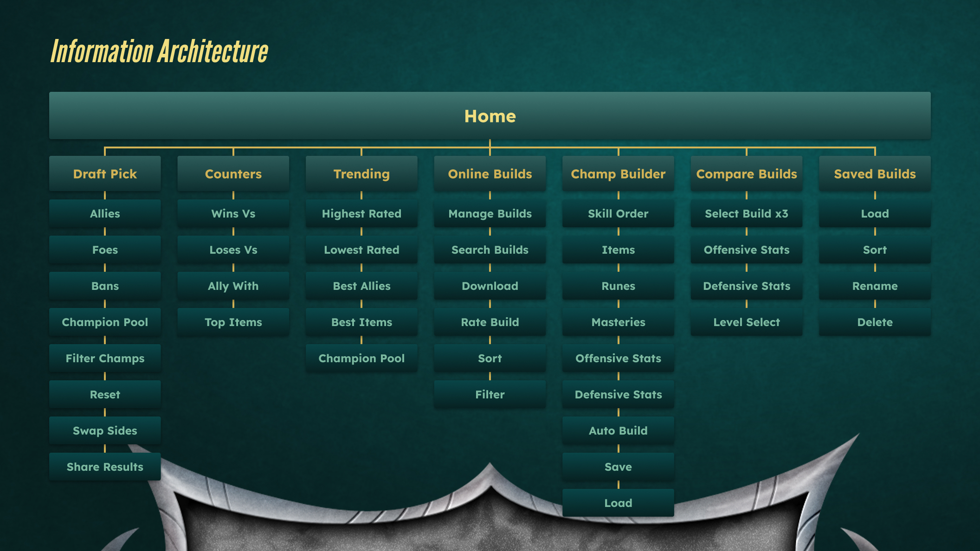Click the Counters section icon
The height and width of the screenshot is (551, 980).
[233, 174]
